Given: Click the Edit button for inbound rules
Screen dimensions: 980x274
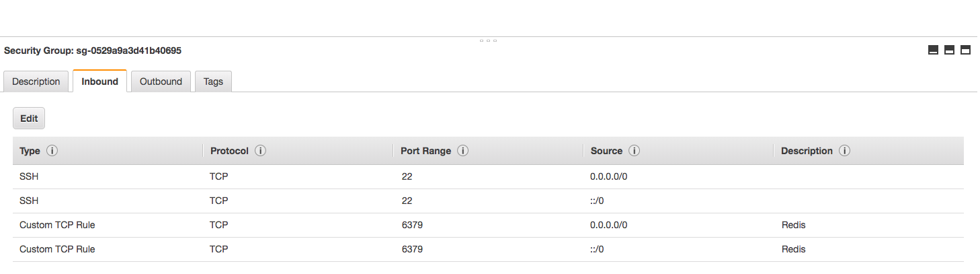Looking at the screenshot, I should coord(29,118).
